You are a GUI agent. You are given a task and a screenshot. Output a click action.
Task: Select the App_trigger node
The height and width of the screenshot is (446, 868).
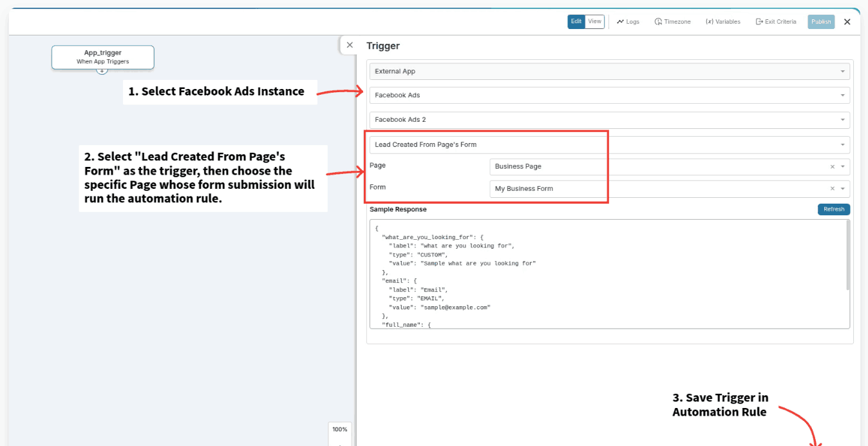(102, 57)
